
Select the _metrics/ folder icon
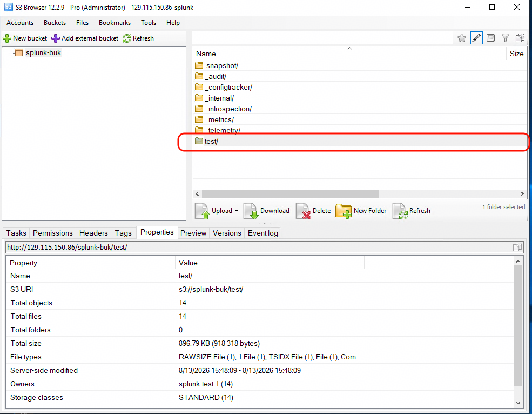[199, 119]
